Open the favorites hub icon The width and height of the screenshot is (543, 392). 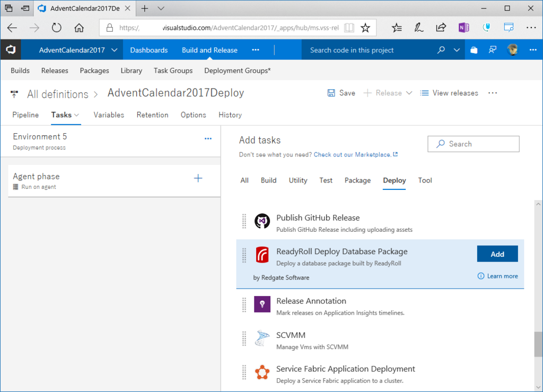pos(397,28)
